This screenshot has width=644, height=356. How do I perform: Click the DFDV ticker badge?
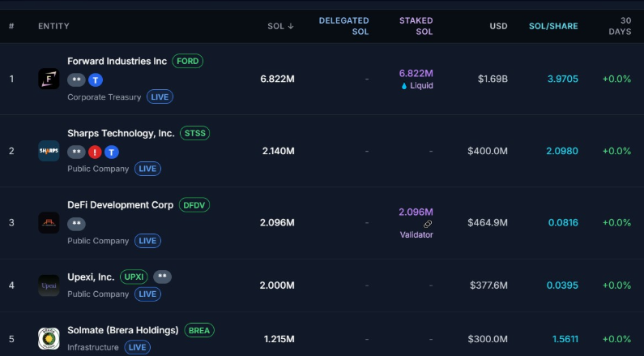click(x=194, y=205)
